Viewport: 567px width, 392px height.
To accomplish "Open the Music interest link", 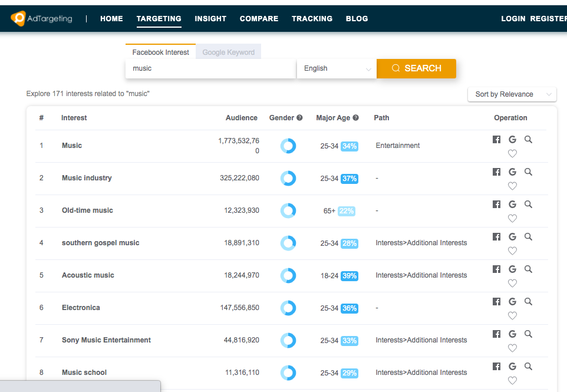I will pyautogui.click(x=72, y=146).
